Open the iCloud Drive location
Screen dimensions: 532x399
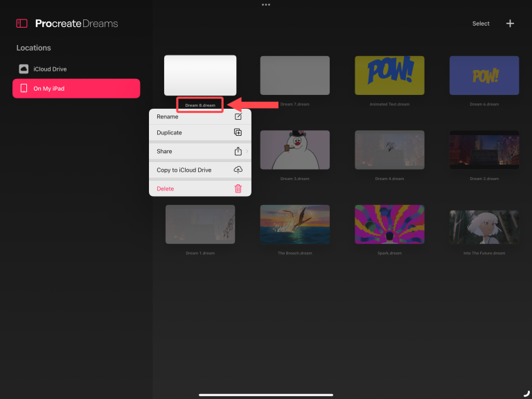point(76,69)
